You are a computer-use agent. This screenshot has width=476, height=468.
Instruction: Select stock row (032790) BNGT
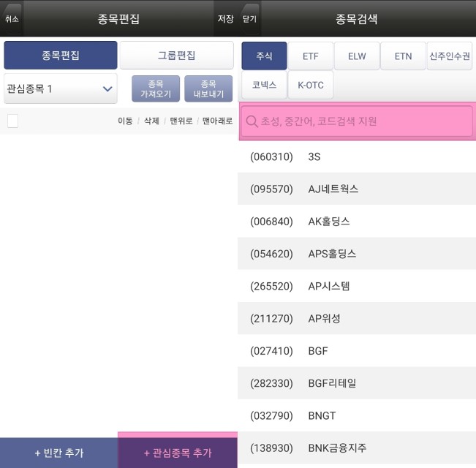click(357, 415)
